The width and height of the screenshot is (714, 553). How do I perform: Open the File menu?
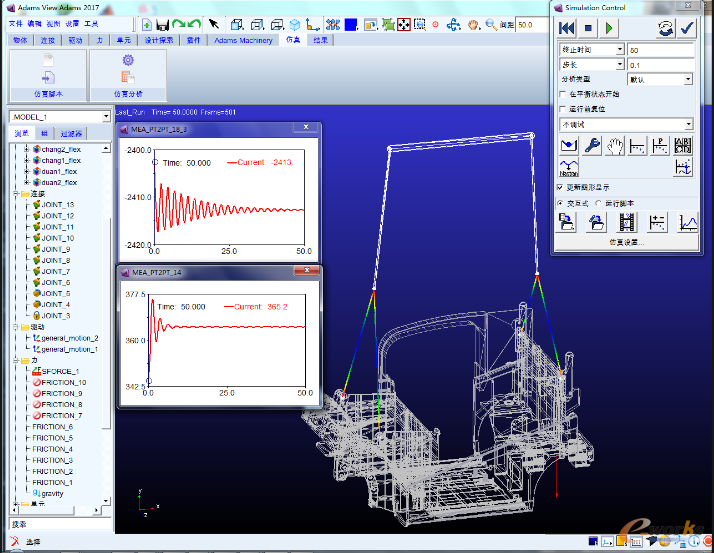point(15,24)
